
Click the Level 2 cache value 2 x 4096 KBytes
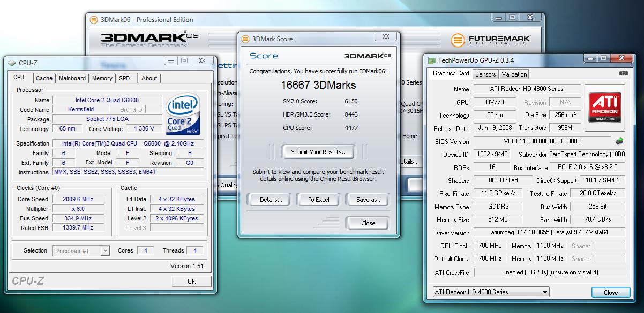tap(177, 218)
